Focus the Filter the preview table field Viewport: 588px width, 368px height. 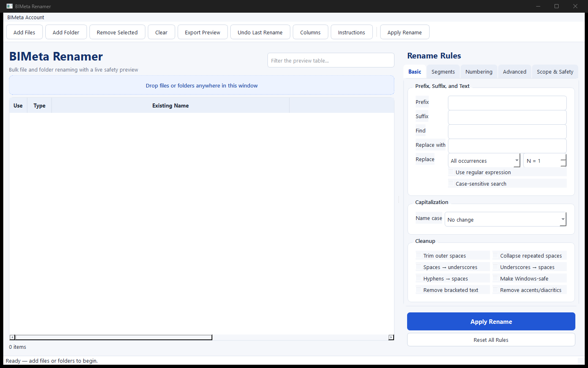[331, 60]
